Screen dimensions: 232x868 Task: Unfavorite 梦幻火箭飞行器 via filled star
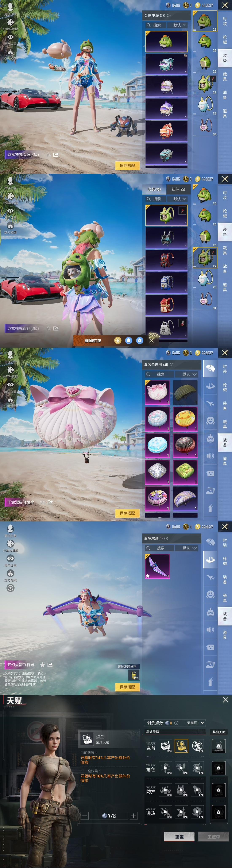(43, 665)
